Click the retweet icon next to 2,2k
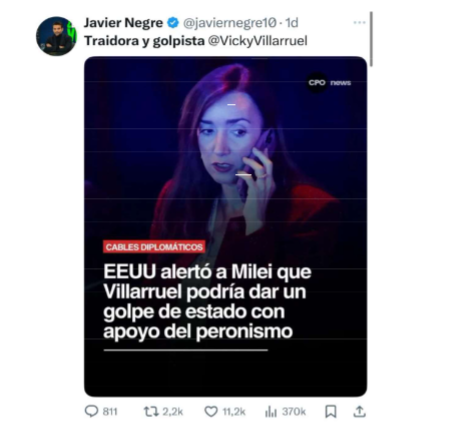This screenshot has width=472, height=444. click(151, 412)
